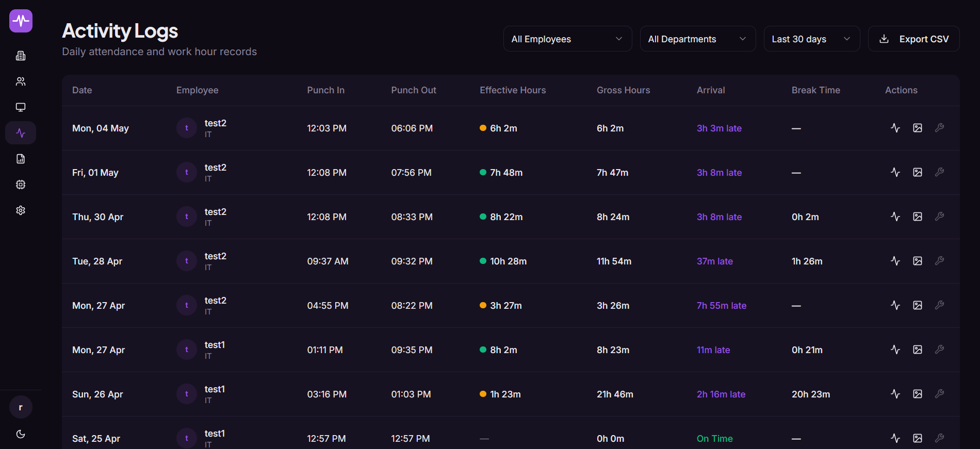Click wrench icon for Sat, 25 Apr row
This screenshot has width=980, height=449.
point(939,438)
